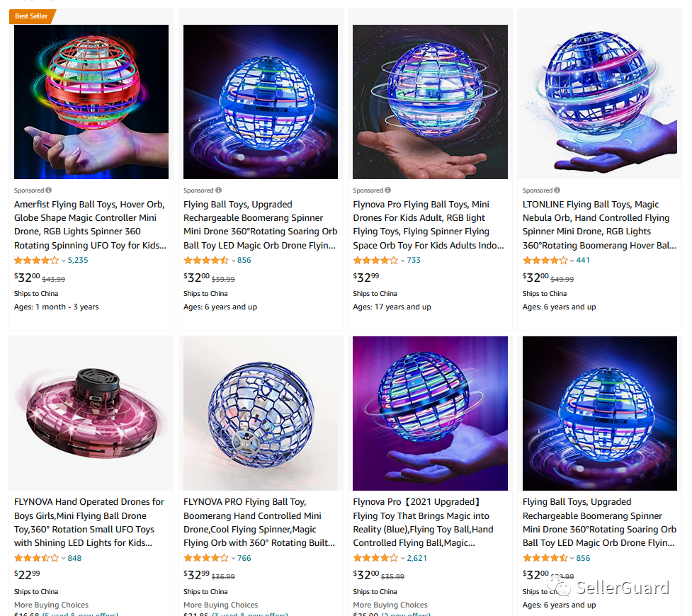Expand rating chevron beside 441 reviews
This screenshot has width=692, height=616.
tap(572, 261)
